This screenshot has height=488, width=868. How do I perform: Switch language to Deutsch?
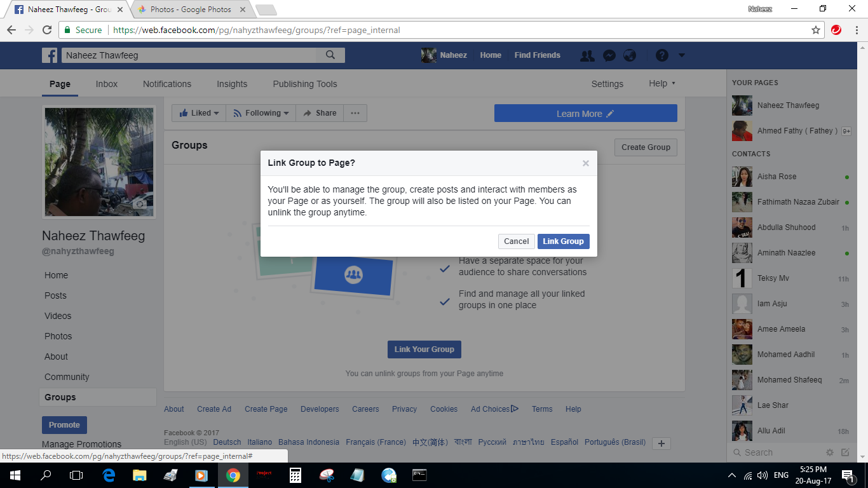coord(227,442)
